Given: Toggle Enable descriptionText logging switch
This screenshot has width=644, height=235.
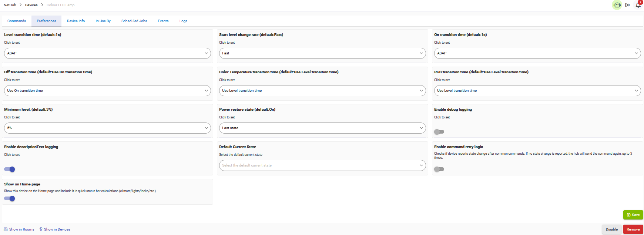Looking at the screenshot, I should tap(10, 169).
